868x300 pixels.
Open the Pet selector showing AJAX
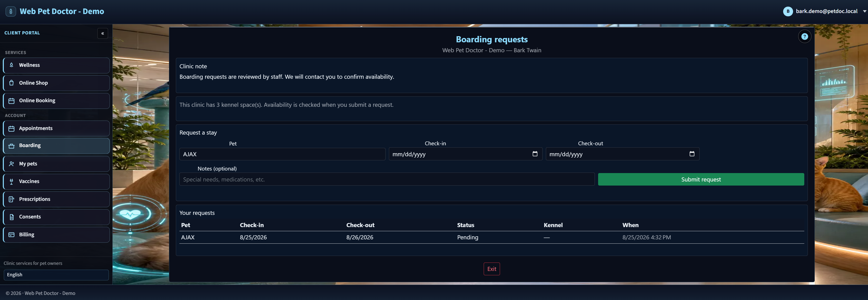tap(282, 154)
